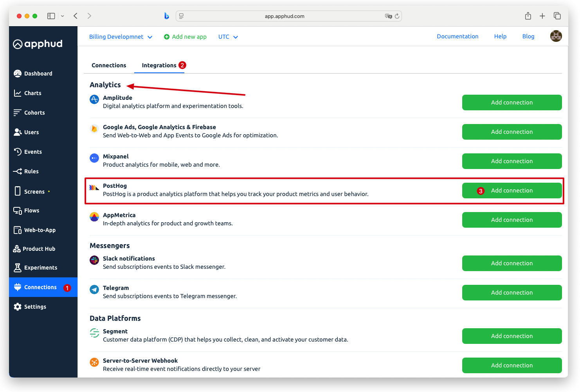Screen dimensions: 580x392
Task: Open the Blog link
Action: tap(528, 36)
